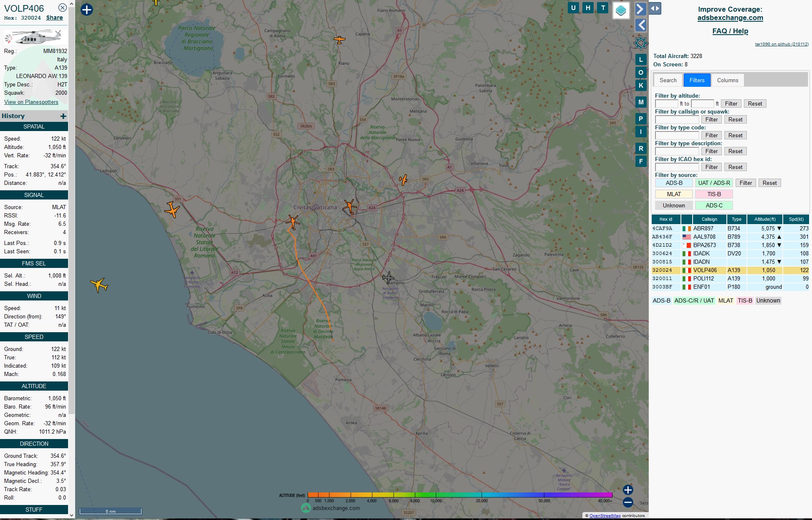The image size is (812, 520).
Task: Select the orange airplane near SS1 coast
Action: (172, 210)
